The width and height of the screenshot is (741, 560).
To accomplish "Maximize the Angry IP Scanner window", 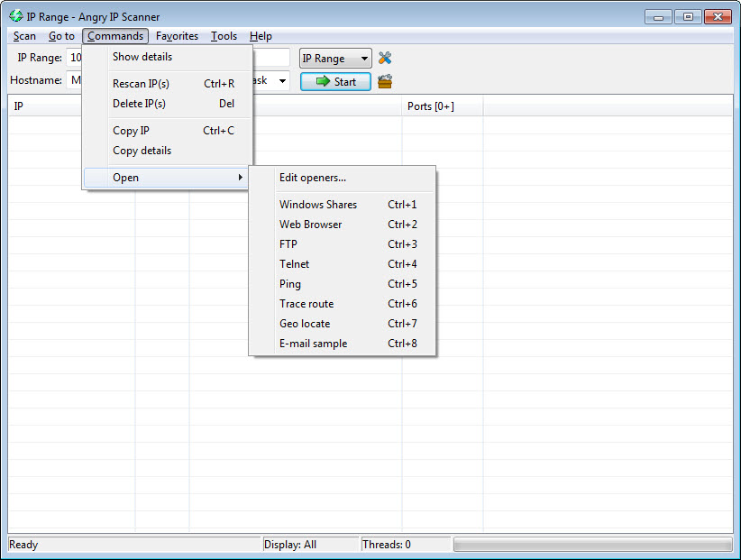I will 688,17.
